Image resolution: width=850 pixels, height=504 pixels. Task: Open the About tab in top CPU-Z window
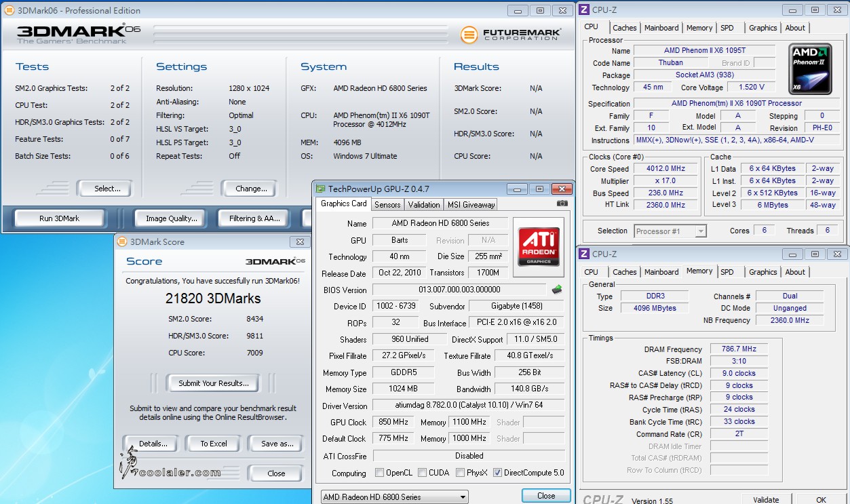[x=795, y=28]
